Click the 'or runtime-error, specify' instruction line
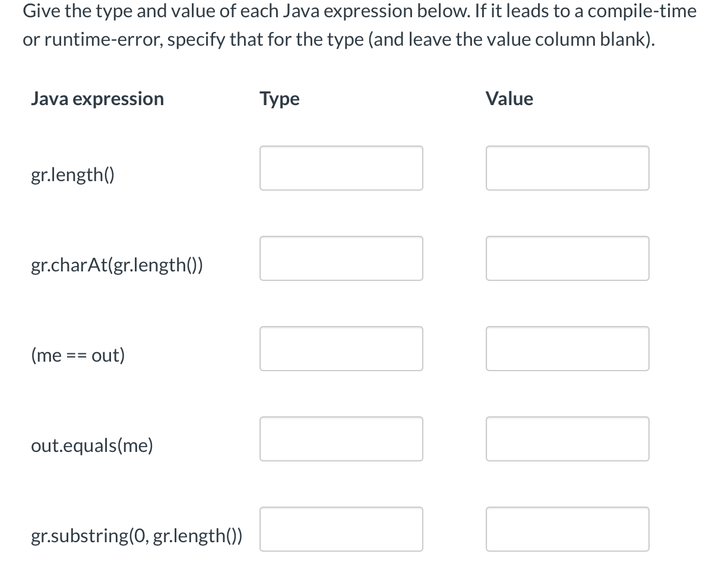The width and height of the screenshot is (728, 582). [340, 40]
